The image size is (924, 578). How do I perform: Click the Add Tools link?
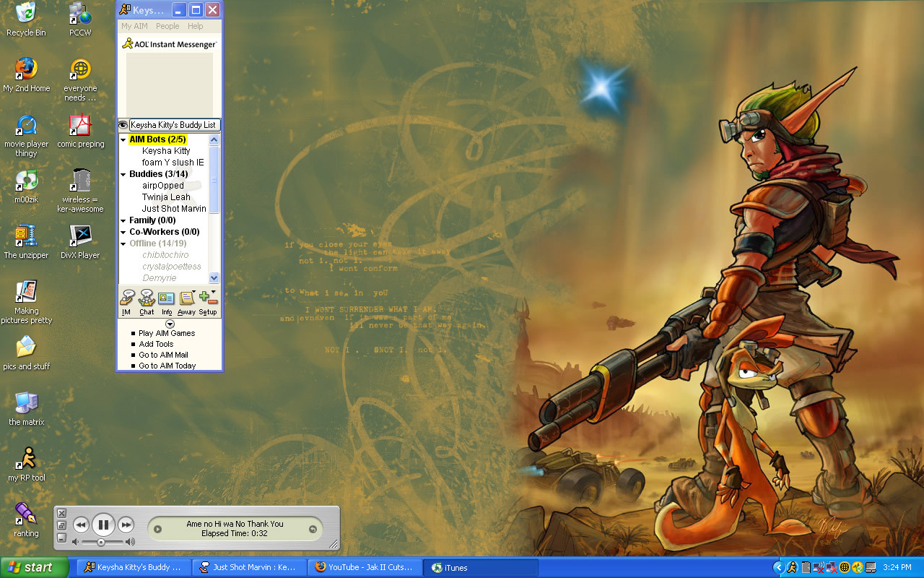click(x=156, y=344)
